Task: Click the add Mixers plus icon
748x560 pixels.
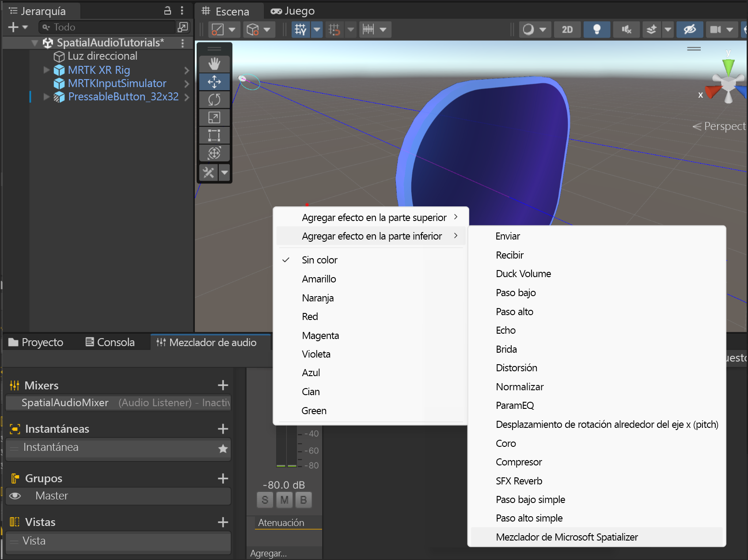Action: 223,385
